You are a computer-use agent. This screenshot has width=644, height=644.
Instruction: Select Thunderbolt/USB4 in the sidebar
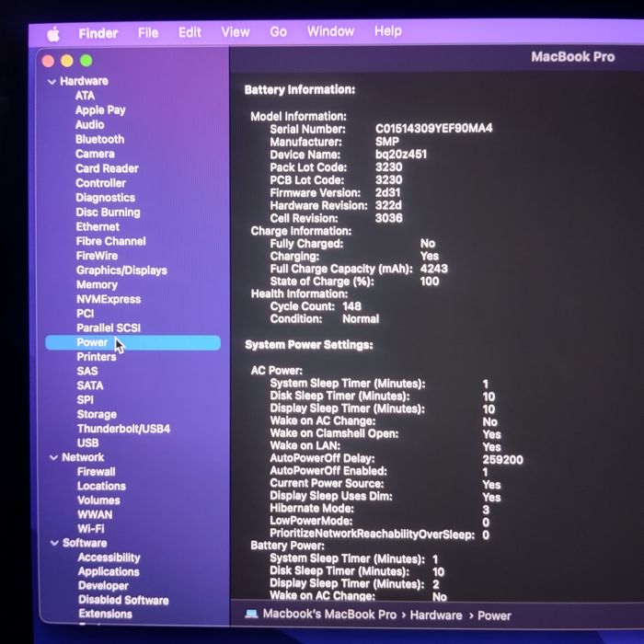pyautogui.click(x=123, y=429)
